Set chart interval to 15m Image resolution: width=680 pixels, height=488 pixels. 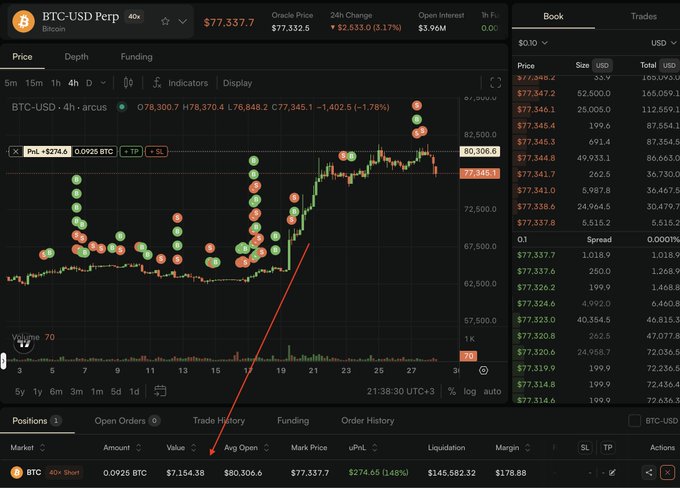34,83
